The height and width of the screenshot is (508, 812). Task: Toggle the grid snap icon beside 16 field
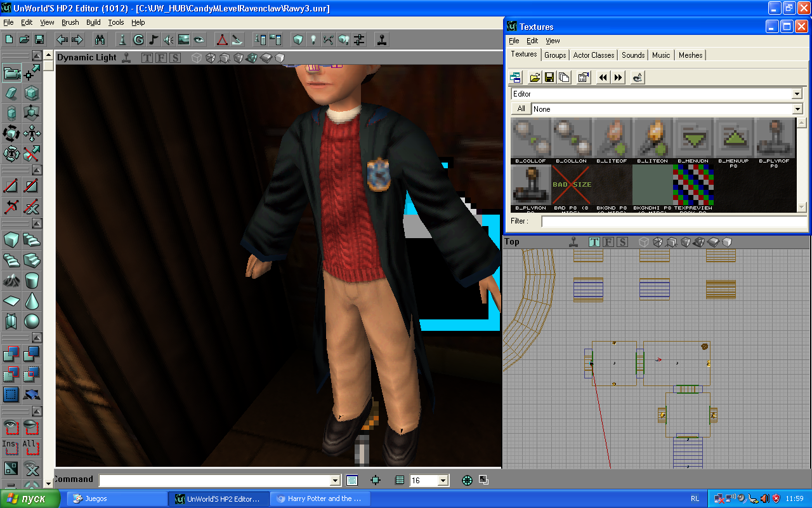tap(400, 480)
